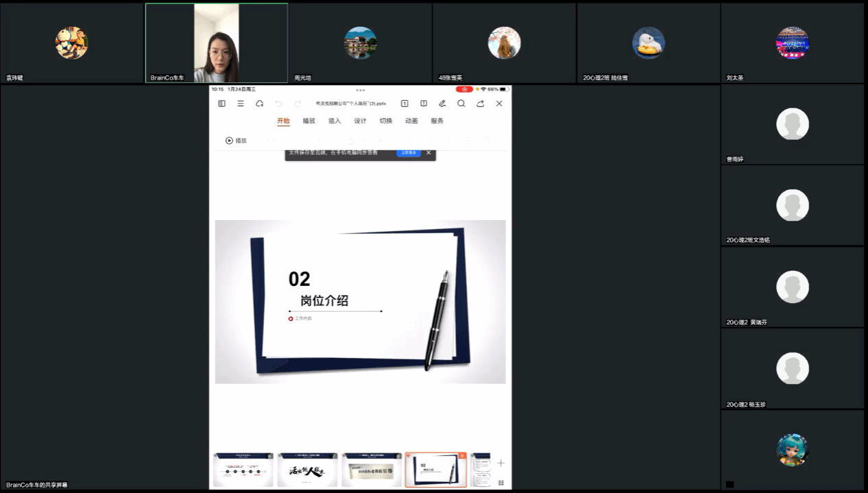Open the slide grid view icon
This screenshot has width=868, height=493.
click(501, 483)
